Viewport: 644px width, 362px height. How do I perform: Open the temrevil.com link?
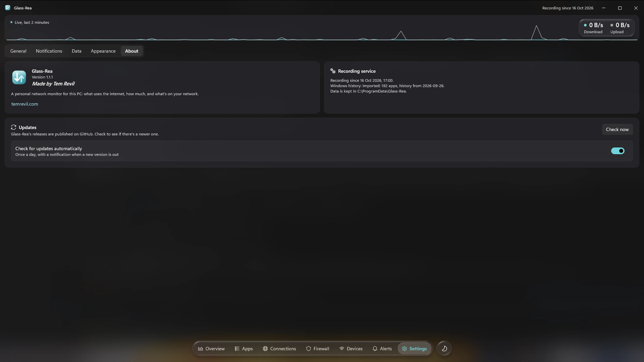pyautogui.click(x=24, y=104)
